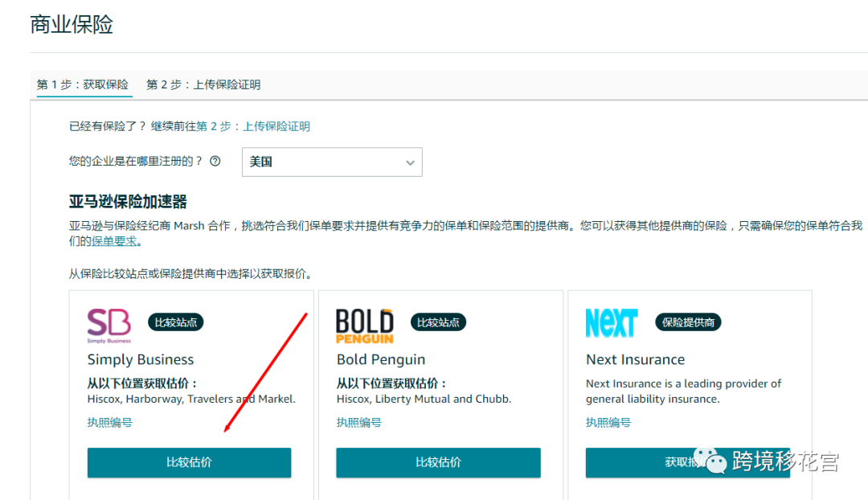Click the Next Insurance is a leading provider description

pyautogui.click(x=684, y=391)
